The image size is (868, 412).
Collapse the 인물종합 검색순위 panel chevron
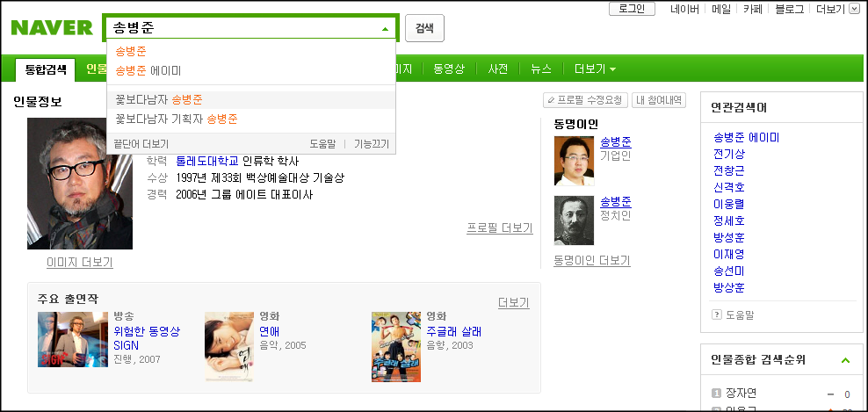pos(845,360)
